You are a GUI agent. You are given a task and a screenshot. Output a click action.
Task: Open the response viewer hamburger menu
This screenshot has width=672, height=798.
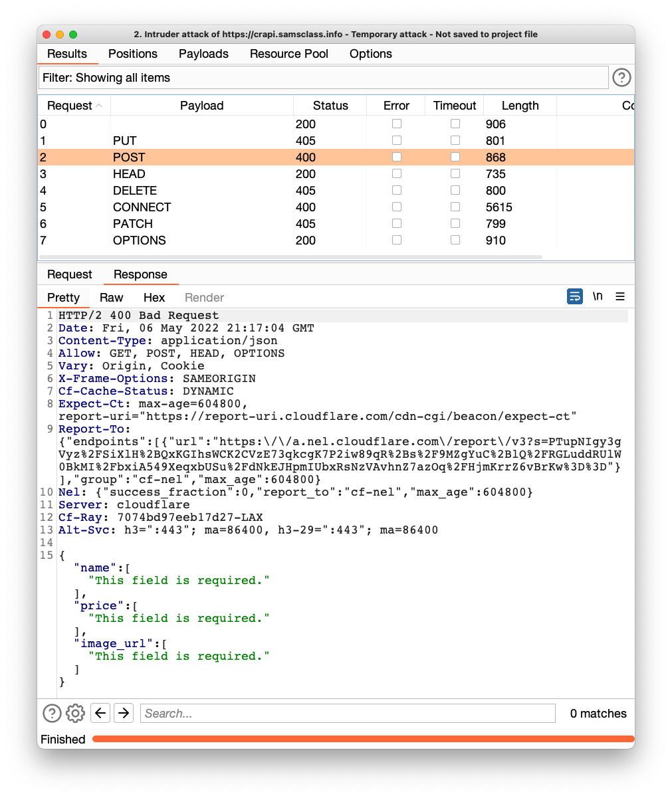(620, 296)
